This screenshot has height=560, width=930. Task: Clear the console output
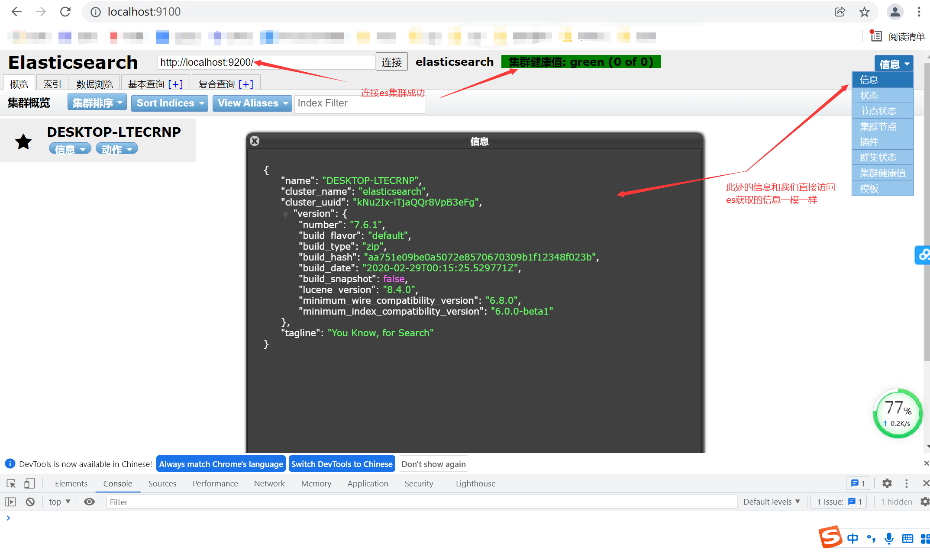[30, 502]
